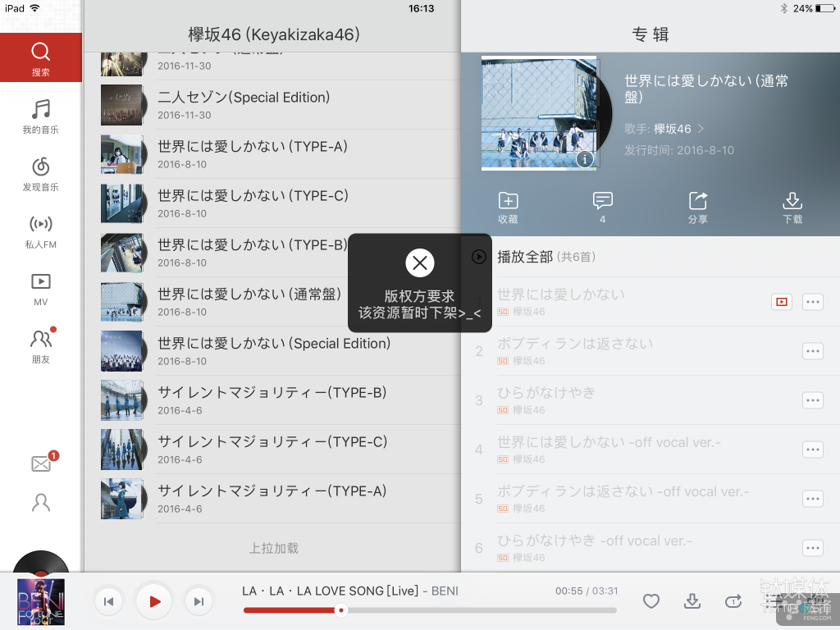Open Private FM (私人FM) radio
Image resolution: width=840 pixels, height=630 pixels.
click(x=40, y=231)
